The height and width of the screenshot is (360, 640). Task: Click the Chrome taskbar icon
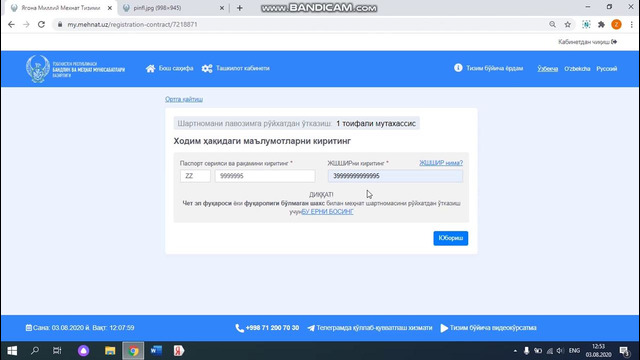point(133,351)
